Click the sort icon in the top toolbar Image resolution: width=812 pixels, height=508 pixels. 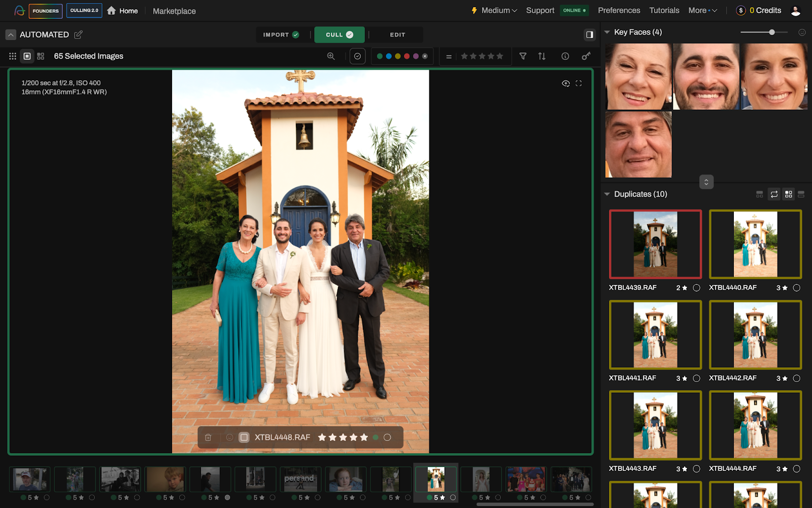click(542, 56)
